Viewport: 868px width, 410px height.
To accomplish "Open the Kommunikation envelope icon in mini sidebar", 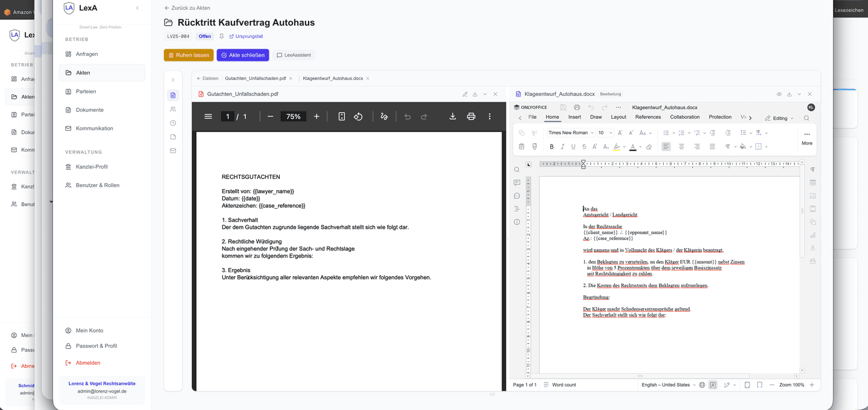I will [173, 151].
